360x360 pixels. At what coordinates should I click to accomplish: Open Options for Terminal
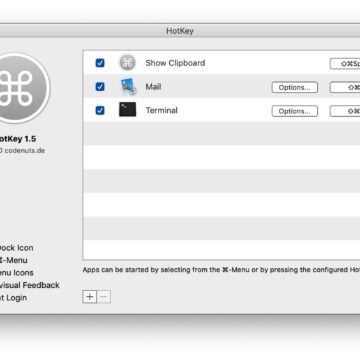coord(295,111)
